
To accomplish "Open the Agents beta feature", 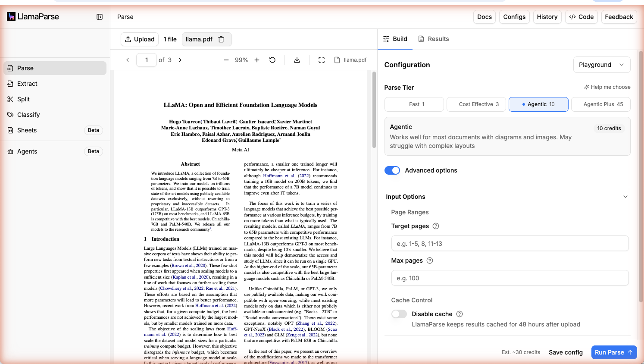I will (x=26, y=151).
